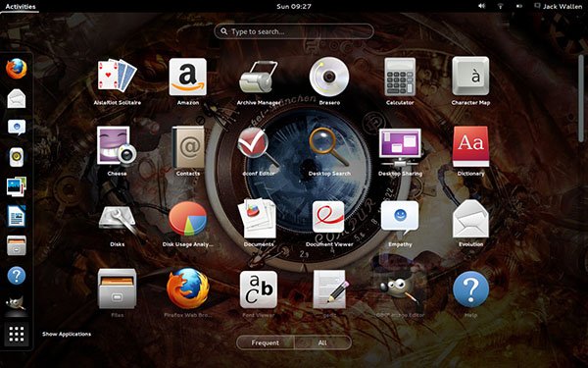Click the battery indicator in the top bar

click(x=519, y=6)
